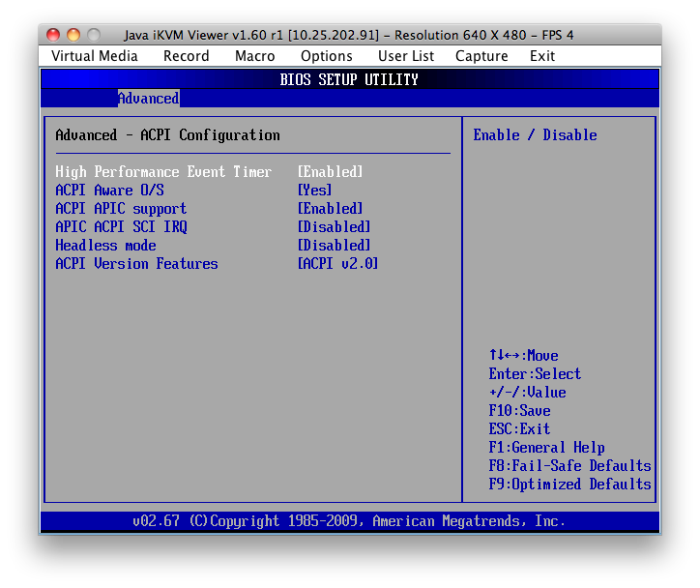Viewport: 700px width, 588px height.
Task: Show the User List menu
Action: coord(406,56)
